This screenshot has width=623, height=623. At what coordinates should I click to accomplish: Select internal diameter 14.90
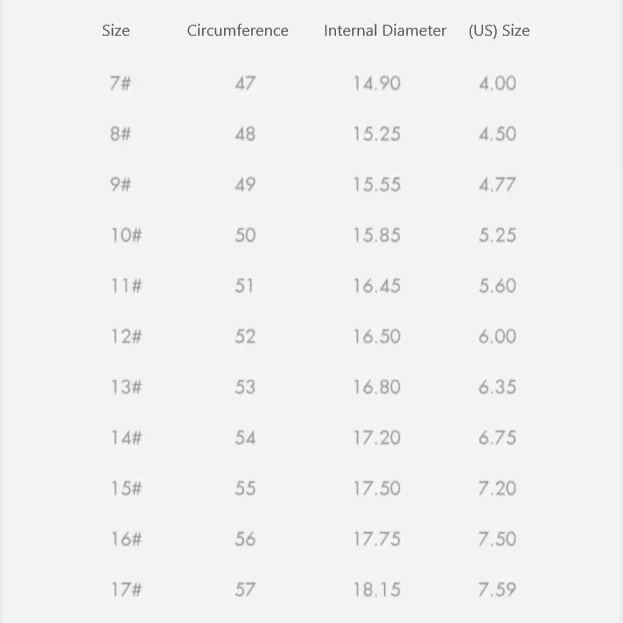click(x=376, y=83)
